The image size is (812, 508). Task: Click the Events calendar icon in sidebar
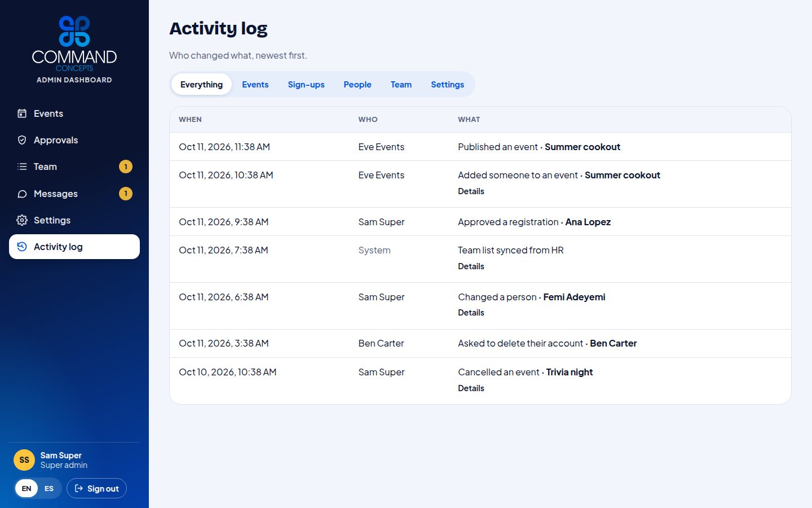[22, 113]
